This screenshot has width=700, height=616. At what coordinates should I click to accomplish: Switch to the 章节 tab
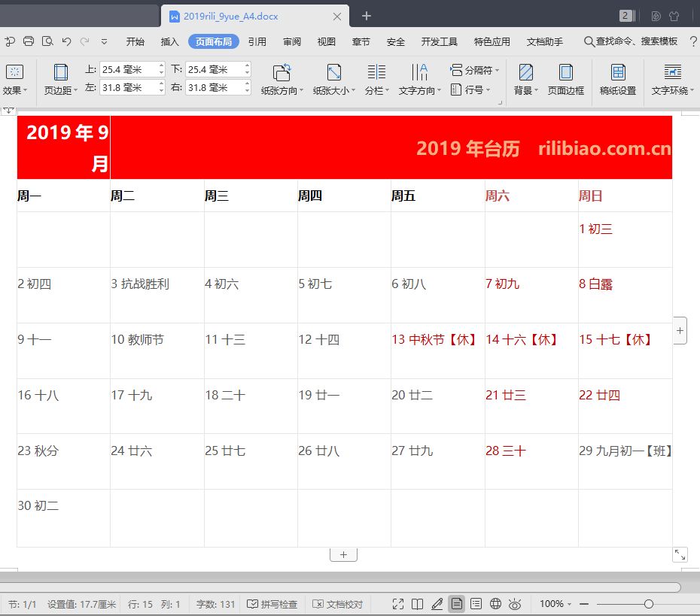click(x=361, y=41)
